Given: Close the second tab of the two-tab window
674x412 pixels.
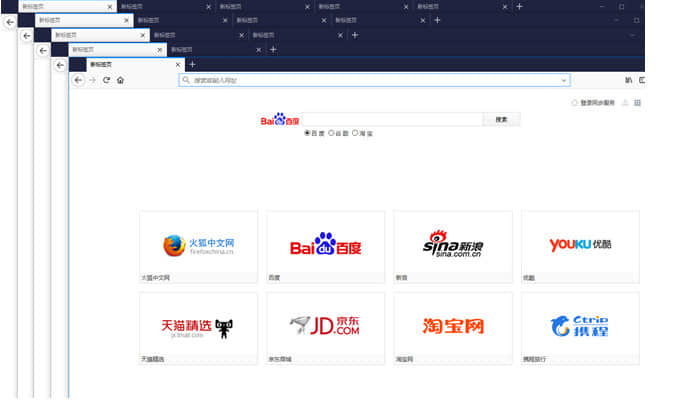Looking at the screenshot, I should [258, 50].
